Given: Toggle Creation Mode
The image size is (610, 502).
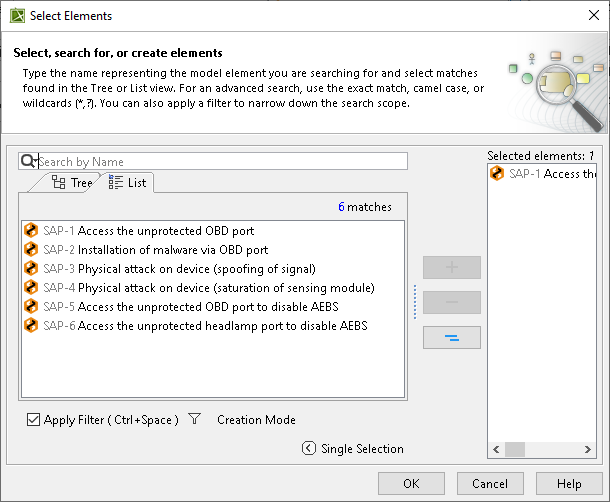Looking at the screenshot, I should 256,420.
